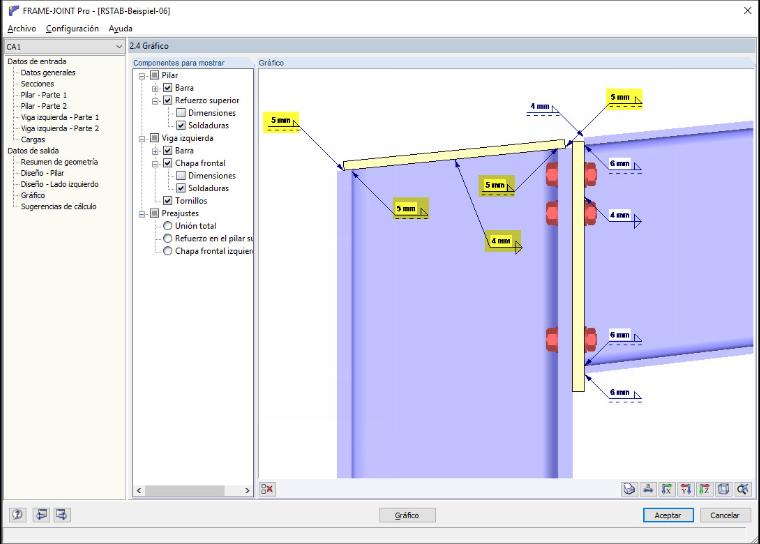Viewport: 760px width, 544px height.
Task: Click the zoom all magnifier icon
Action: click(x=743, y=489)
